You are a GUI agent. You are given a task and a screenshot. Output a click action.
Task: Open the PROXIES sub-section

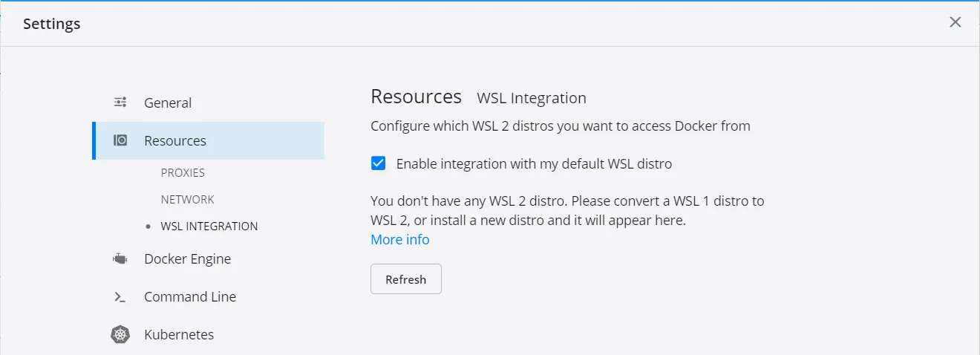(183, 172)
